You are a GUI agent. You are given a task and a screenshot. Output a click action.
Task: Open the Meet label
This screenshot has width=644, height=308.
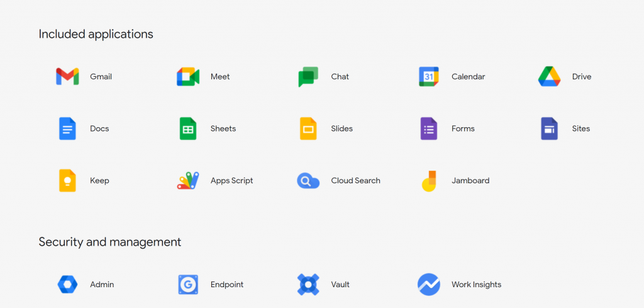coord(220,77)
